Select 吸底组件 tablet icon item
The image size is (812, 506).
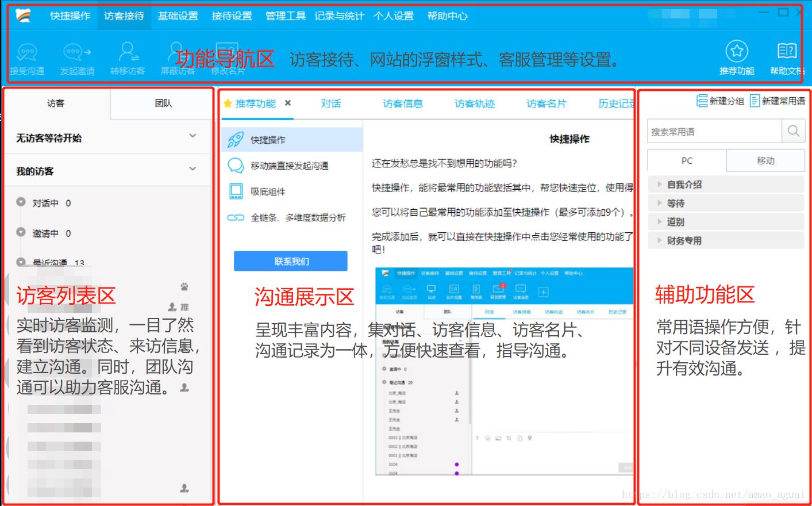click(x=292, y=191)
